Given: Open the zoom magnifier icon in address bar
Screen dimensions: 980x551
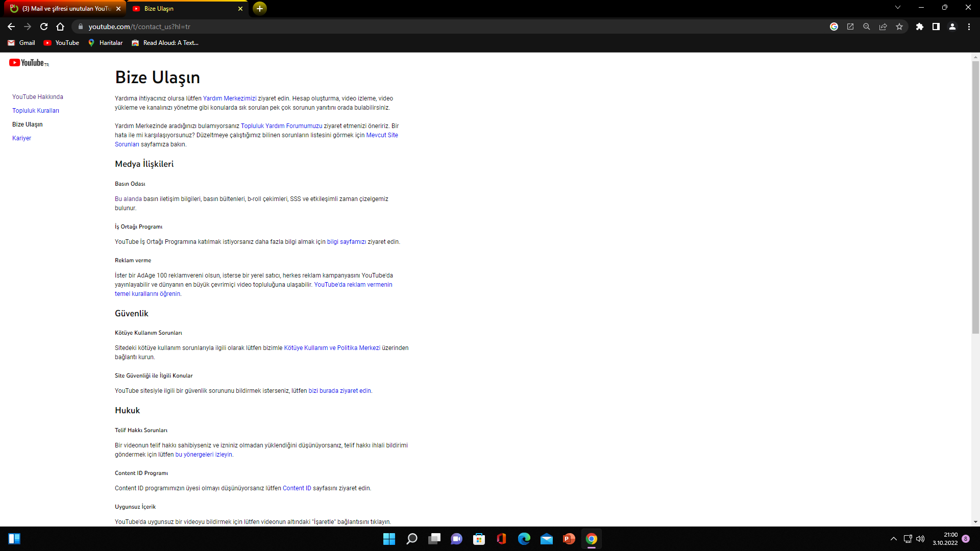Looking at the screenshot, I should pyautogui.click(x=867, y=27).
